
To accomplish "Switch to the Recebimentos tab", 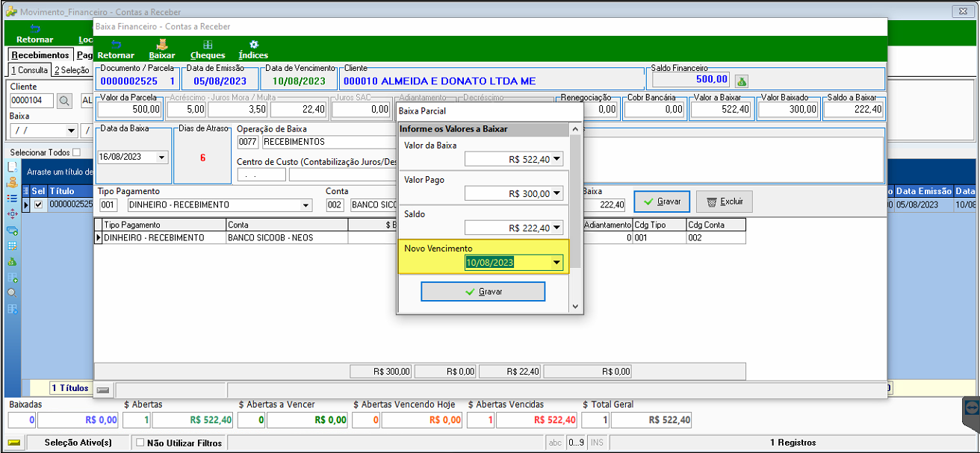I will click(40, 55).
